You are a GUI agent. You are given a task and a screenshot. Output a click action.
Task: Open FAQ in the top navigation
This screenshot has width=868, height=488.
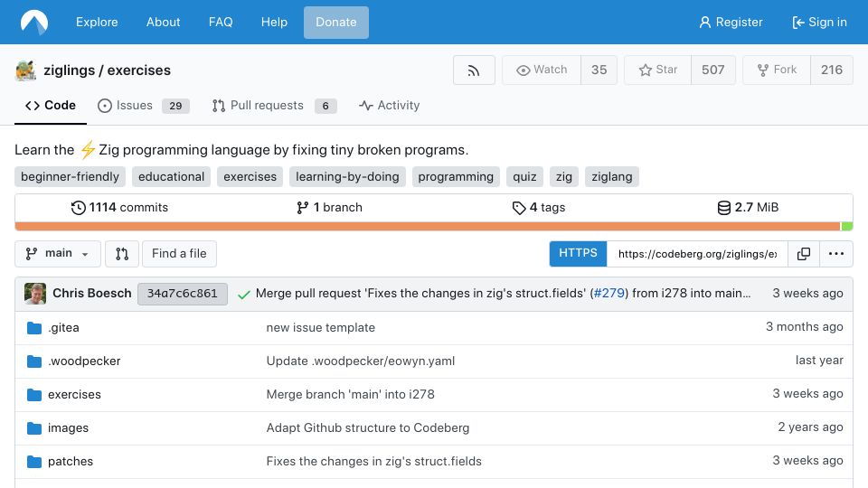coord(221,22)
